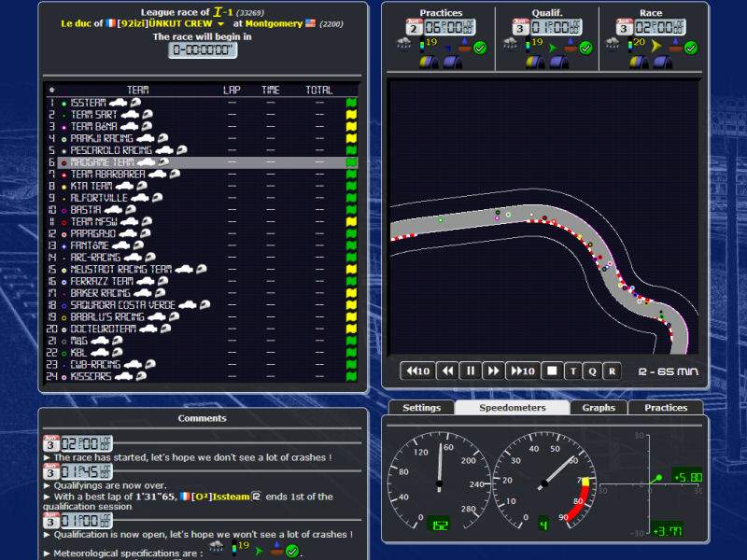Click the fast forward 10 button
Image resolution: width=747 pixels, height=560 pixels.
522,371
